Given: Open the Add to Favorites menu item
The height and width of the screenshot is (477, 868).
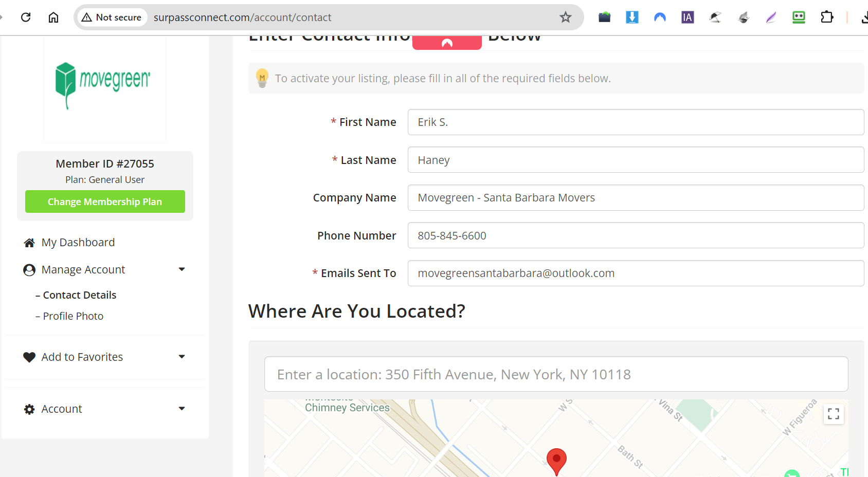Looking at the screenshot, I should [x=82, y=357].
